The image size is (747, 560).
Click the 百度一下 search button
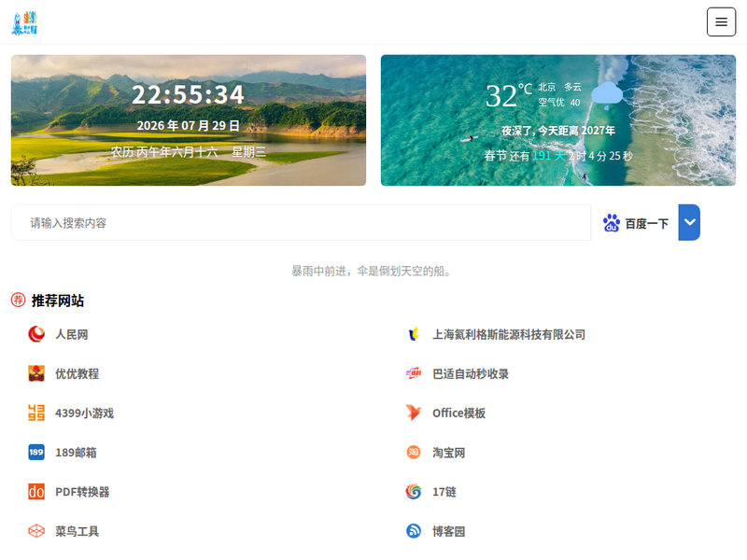636,223
